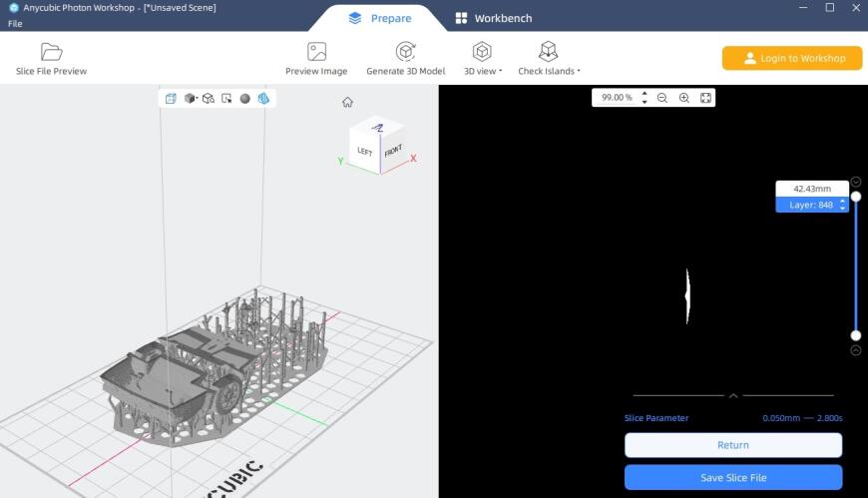This screenshot has width=868, height=498.
Task: Click the Slice Parameter label
Action: [x=656, y=418]
